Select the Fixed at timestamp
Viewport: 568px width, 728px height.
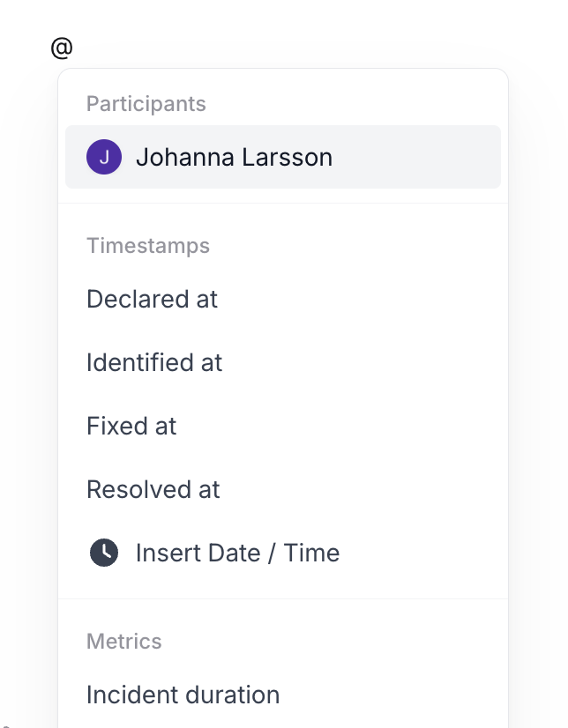(131, 426)
